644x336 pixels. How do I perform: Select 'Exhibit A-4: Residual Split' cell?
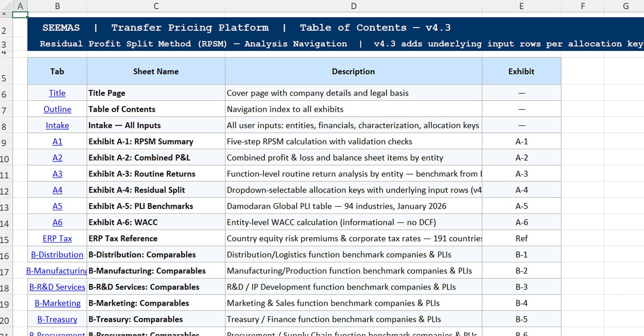coord(156,190)
